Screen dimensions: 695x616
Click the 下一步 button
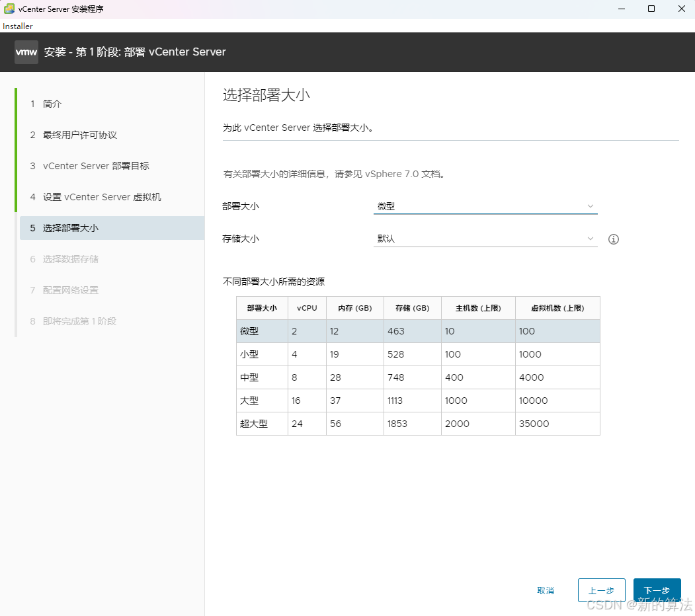(657, 590)
